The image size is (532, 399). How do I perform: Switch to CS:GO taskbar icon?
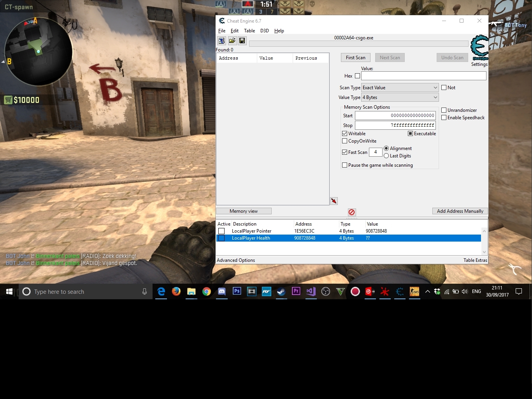[x=414, y=291]
